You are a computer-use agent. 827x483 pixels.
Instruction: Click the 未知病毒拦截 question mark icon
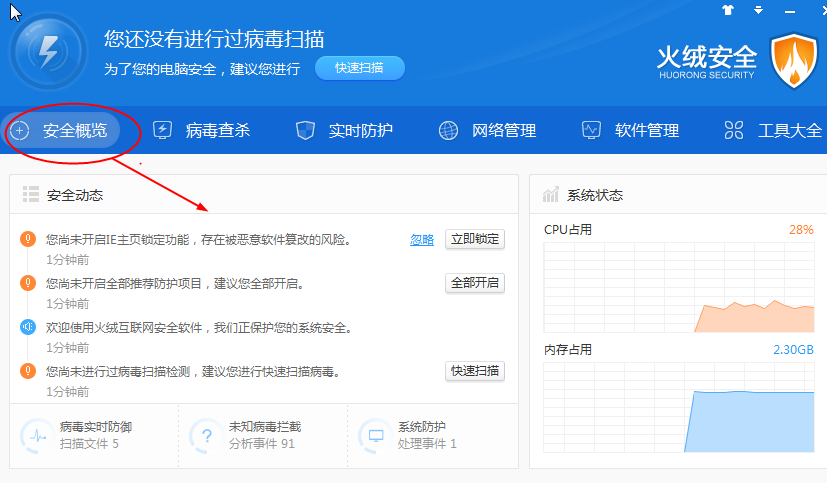[x=207, y=436]
